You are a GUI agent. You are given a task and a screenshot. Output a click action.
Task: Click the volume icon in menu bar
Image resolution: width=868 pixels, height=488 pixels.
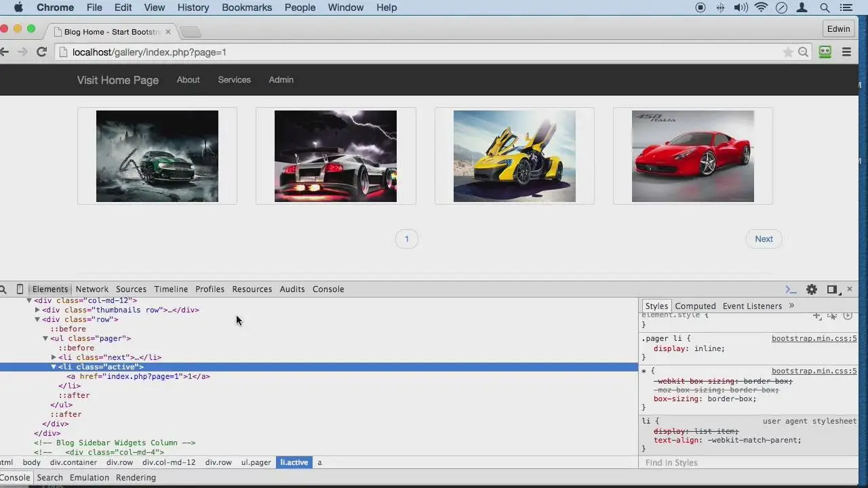pyautogui.click(x=741, y=7)
